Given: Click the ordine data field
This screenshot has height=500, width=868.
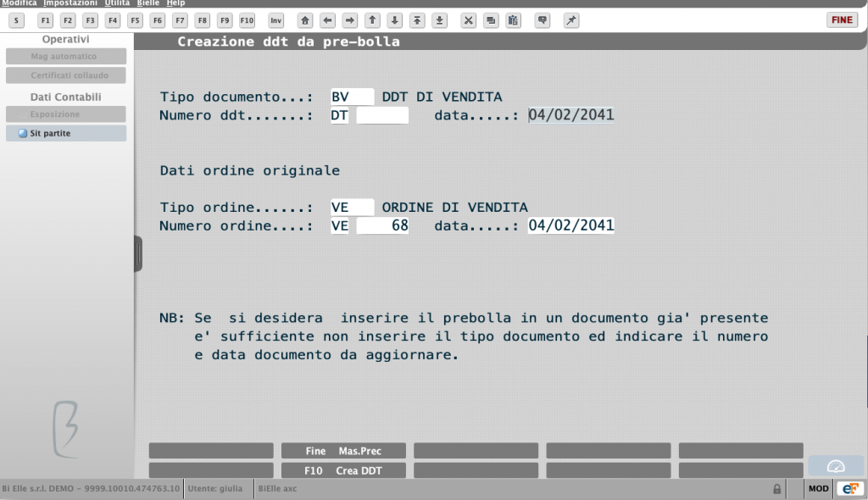Looking at the screenshot, I should point(570,226).
